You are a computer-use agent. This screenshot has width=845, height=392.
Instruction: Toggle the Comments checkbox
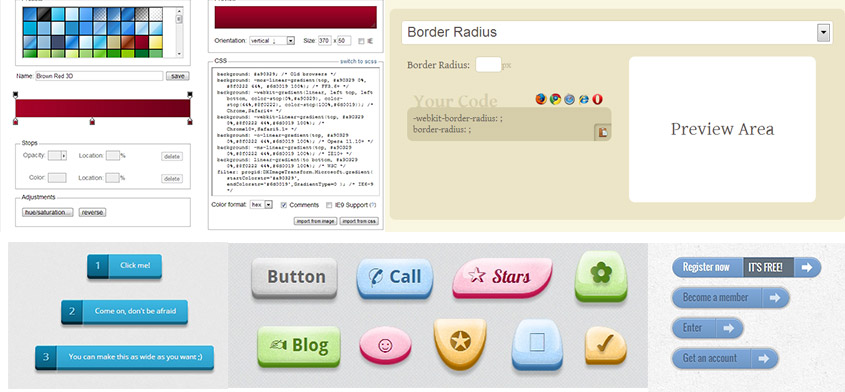point(284,205)
